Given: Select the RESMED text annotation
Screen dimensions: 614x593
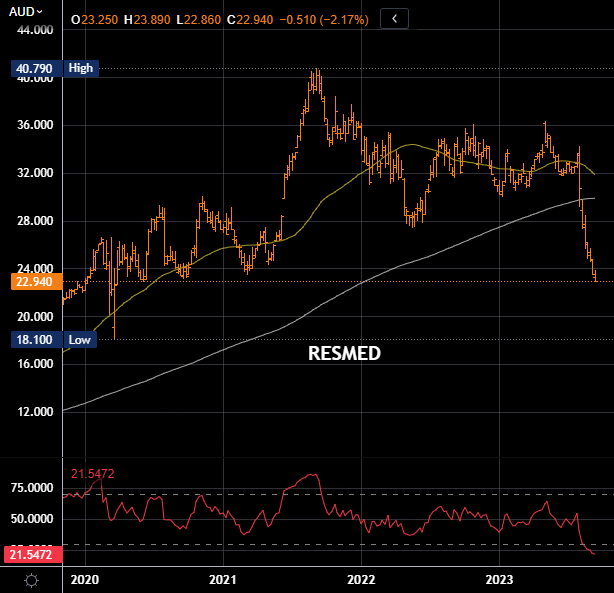Looking at the screenshot, I should pos(343,354).
